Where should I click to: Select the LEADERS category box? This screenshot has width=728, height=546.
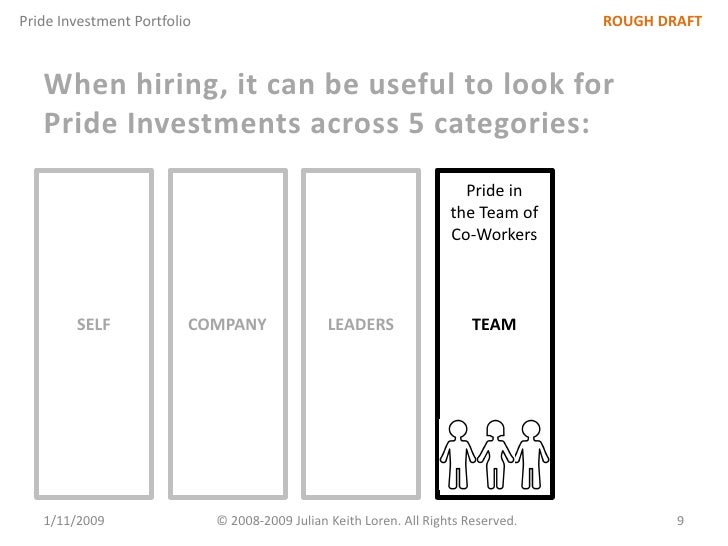(x=361, y=334)
